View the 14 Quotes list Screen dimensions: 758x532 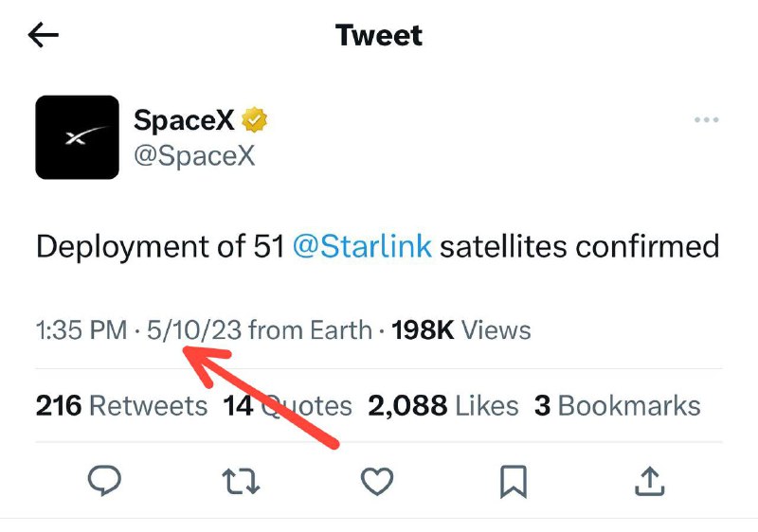pos(287,405)
